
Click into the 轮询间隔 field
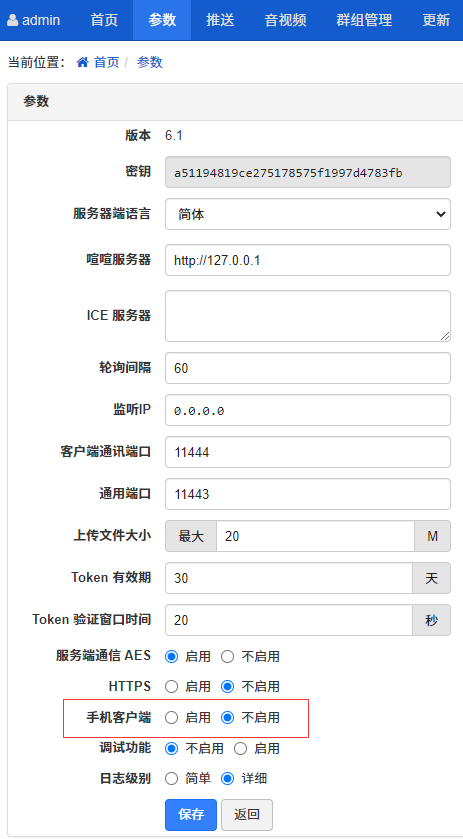pos(308,368)
